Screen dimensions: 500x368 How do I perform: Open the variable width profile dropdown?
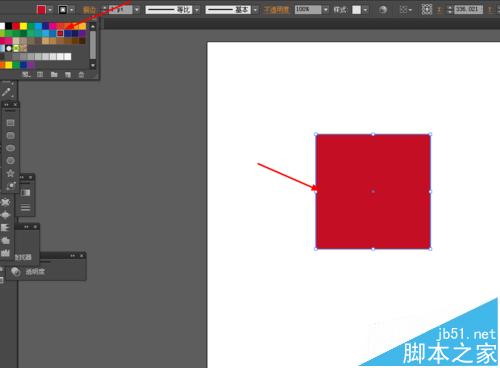pyautogui.click(x=197, y=10)
